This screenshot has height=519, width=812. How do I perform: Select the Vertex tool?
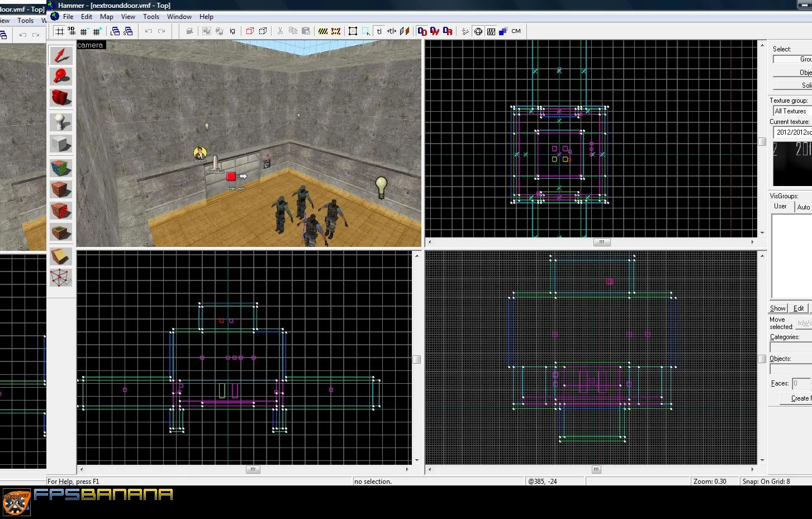(61, 278)
